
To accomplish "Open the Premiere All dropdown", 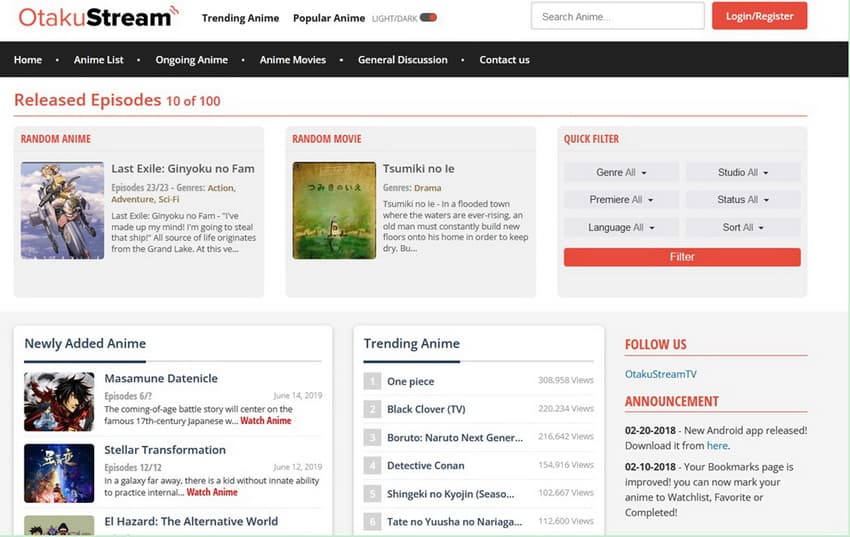I will pyautogui.click(x=621, y=200).
